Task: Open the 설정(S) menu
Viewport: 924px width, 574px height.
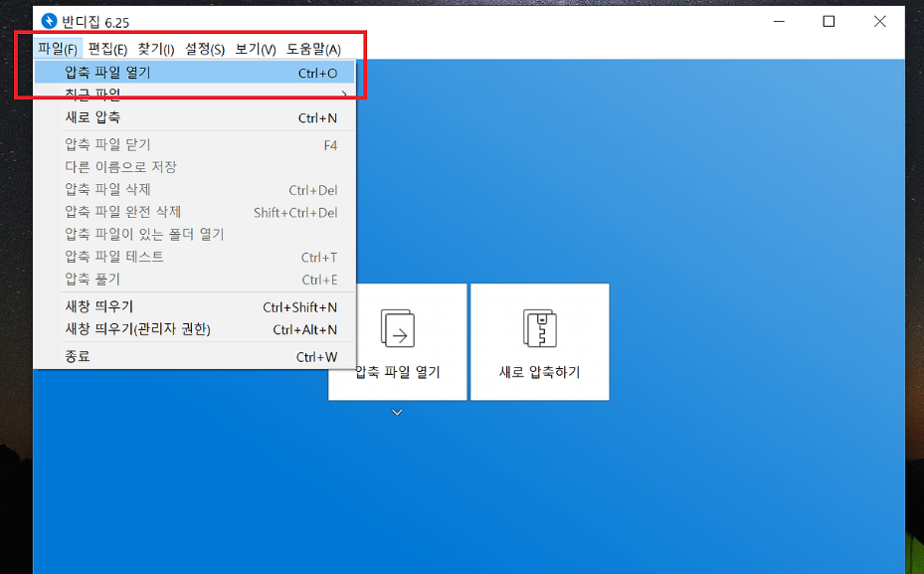Action: point(205,49)
